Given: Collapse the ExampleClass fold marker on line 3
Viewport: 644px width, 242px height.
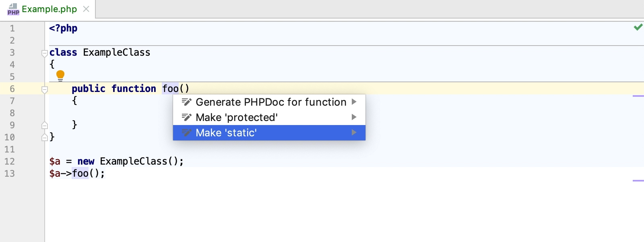Looking at the screenshot, I should tap(45, 53).
